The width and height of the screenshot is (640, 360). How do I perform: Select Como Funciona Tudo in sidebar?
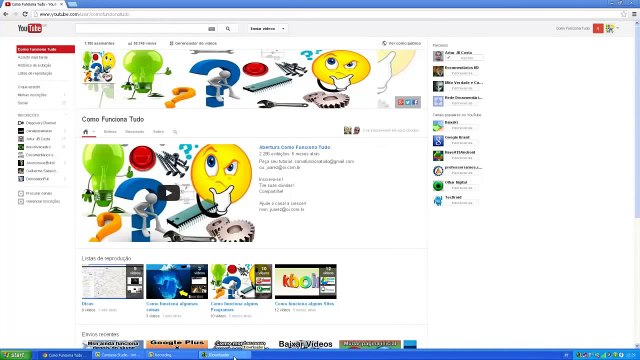click(x=45, y=49)
